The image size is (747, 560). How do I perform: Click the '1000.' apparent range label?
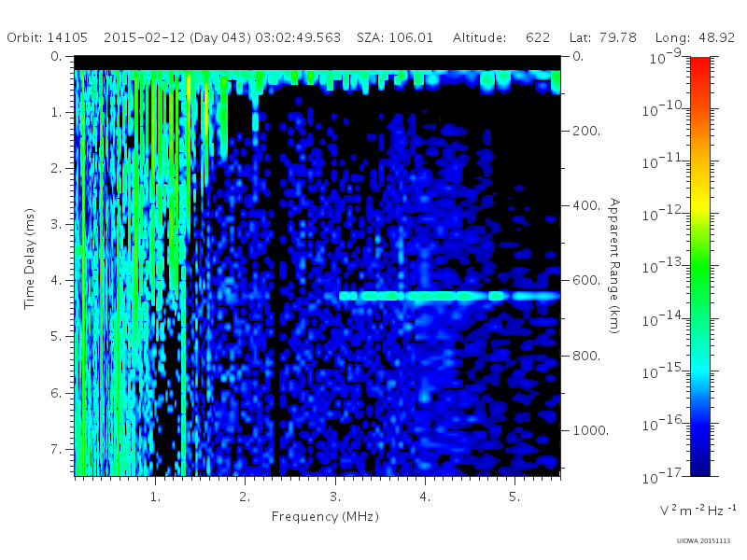[x=591, y=430]
